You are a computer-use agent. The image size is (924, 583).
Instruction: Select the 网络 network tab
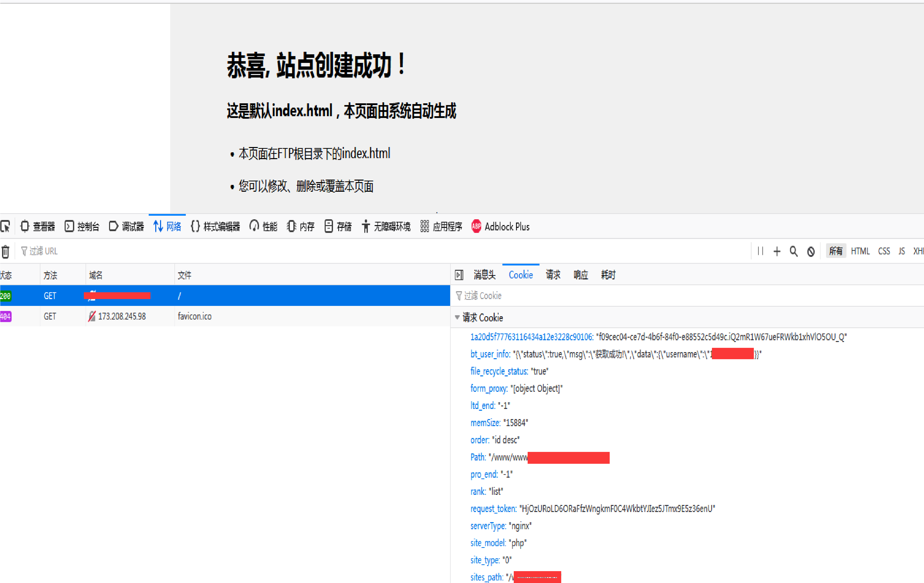[x=167, y=227]
